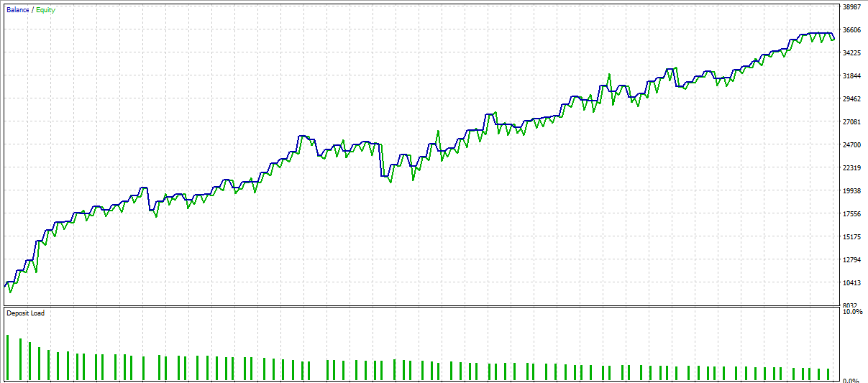Image resolution: width=868 pixels, height=383 pixels.
Task: Click the 10413 axis value
Action: [851, 283]
